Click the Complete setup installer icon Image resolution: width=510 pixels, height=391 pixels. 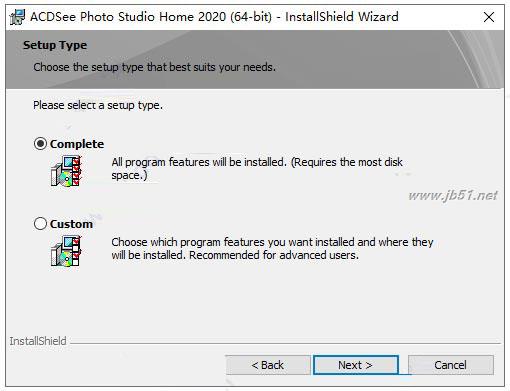(x=66, y=171)
